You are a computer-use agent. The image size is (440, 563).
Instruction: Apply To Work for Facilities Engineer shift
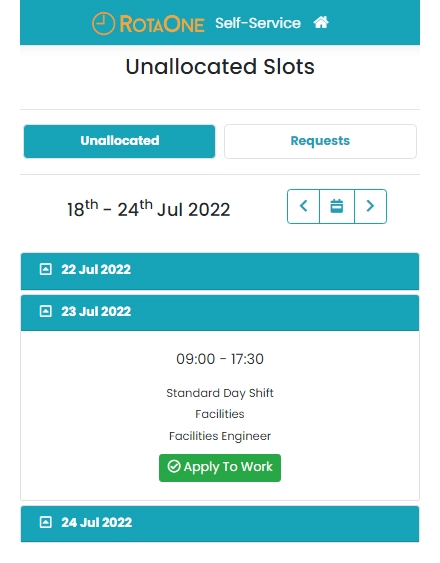point(220,468)
